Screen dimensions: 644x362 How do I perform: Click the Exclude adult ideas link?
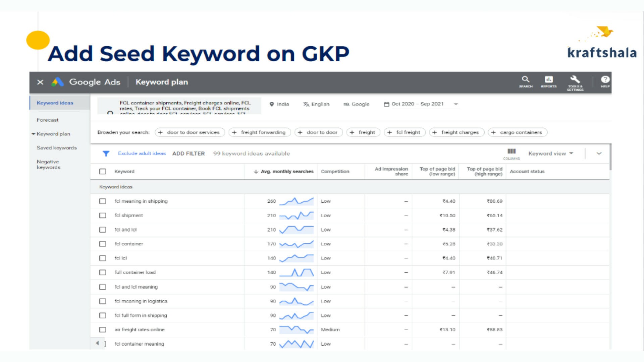click(x=142, y=154)
